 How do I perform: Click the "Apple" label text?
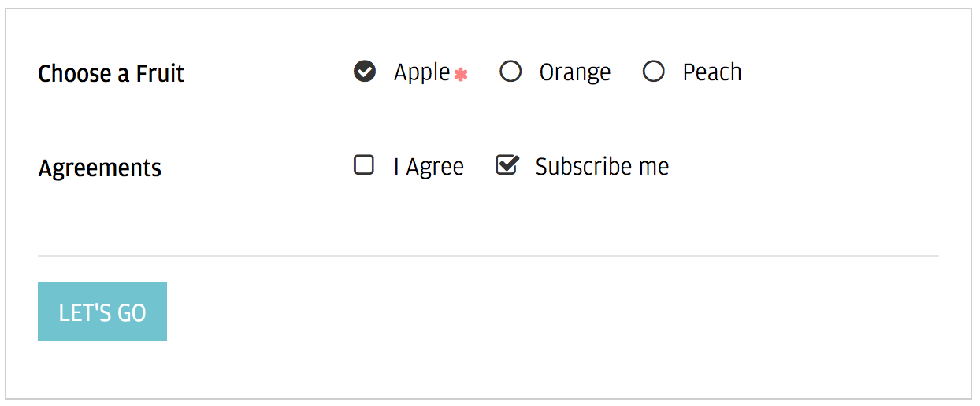[422, 72]
